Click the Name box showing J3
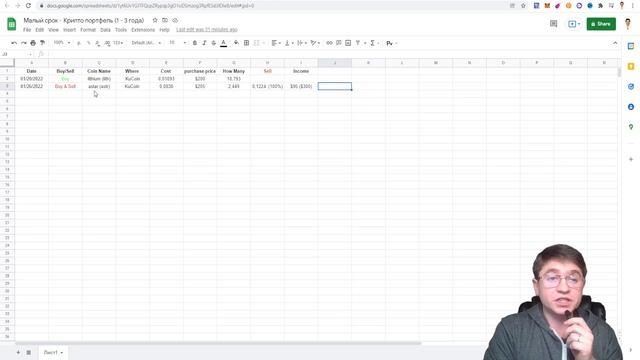640x360 pixels. click(16, 54)
